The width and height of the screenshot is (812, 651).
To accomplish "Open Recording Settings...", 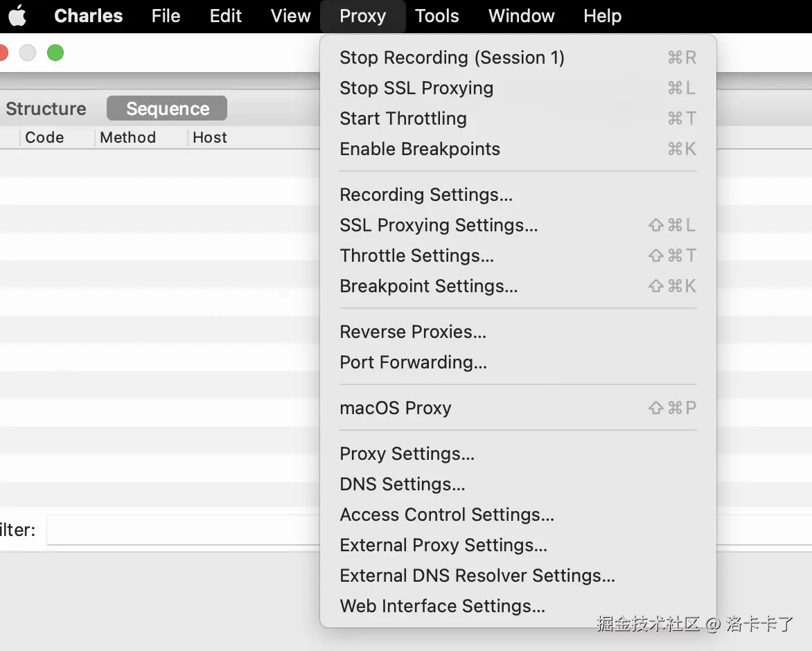I will tap(518, 195).
